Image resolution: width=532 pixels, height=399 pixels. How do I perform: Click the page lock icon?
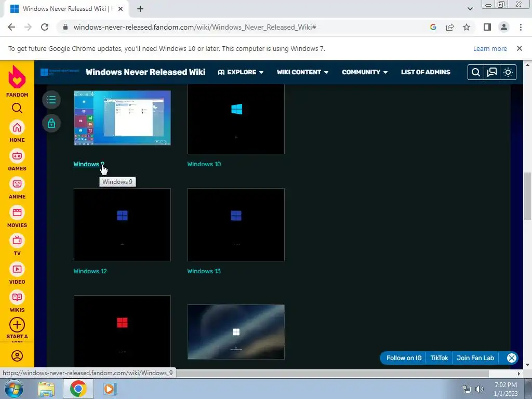pos(51,123)
